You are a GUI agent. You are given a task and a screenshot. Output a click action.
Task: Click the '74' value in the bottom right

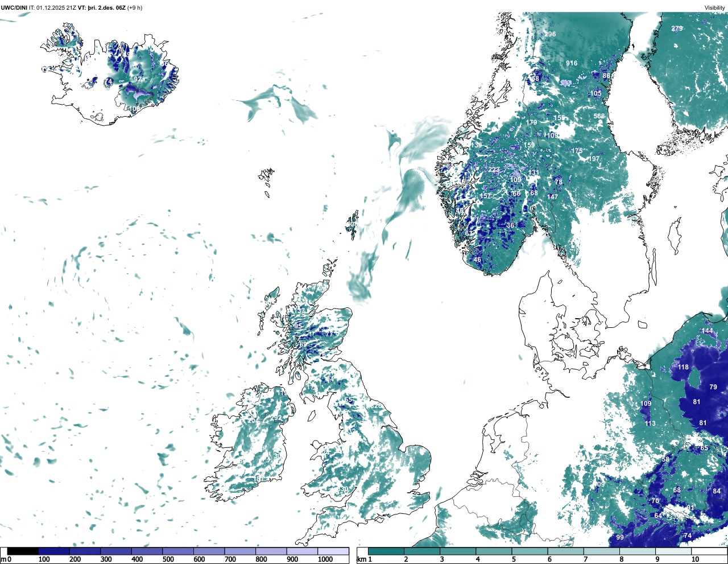[x=687, y=536]
